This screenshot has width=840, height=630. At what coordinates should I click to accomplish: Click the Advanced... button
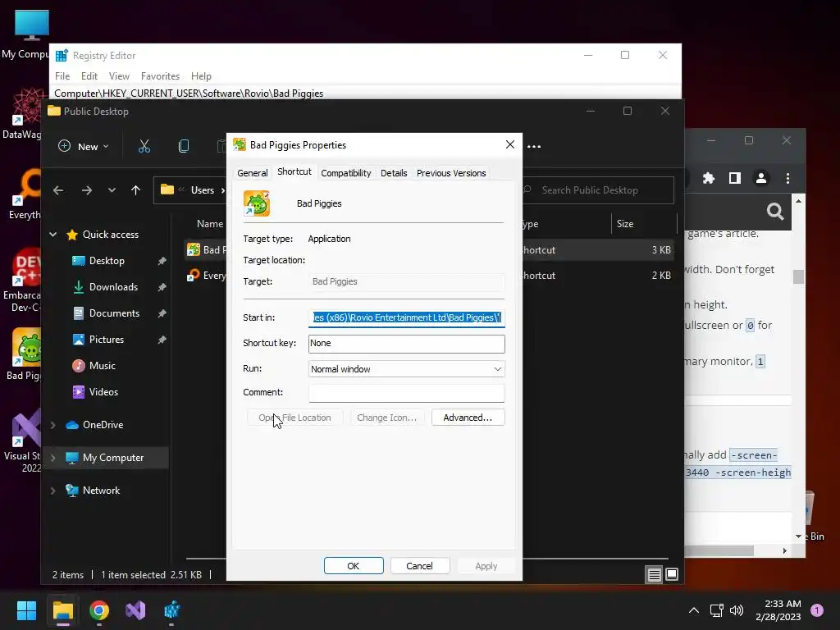tap(468, 418)
